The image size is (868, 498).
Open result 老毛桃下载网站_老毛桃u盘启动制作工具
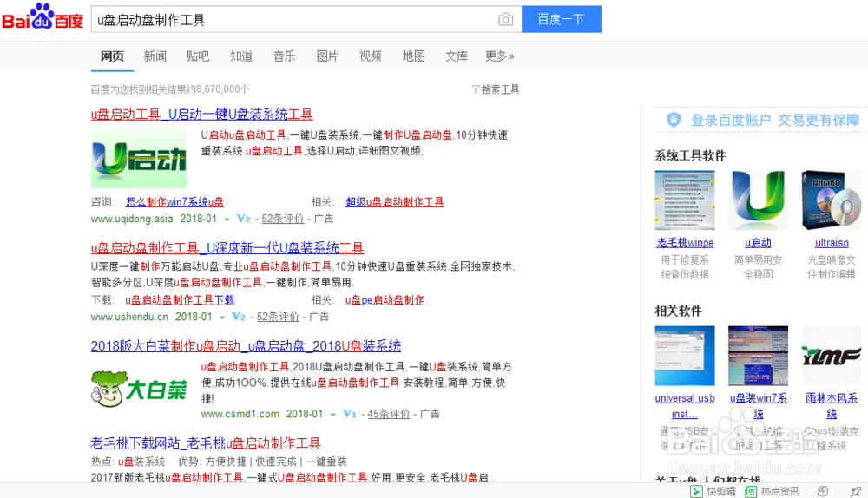pos(206,443)
